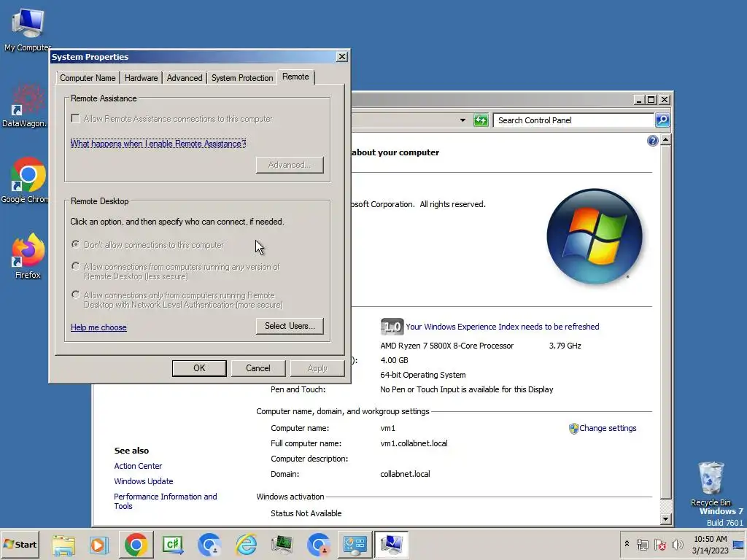Image resolution: width=747 pixels, height=560 pixels.
Task: Open the volume speaker tray icon
Action: tap(677, 544)
